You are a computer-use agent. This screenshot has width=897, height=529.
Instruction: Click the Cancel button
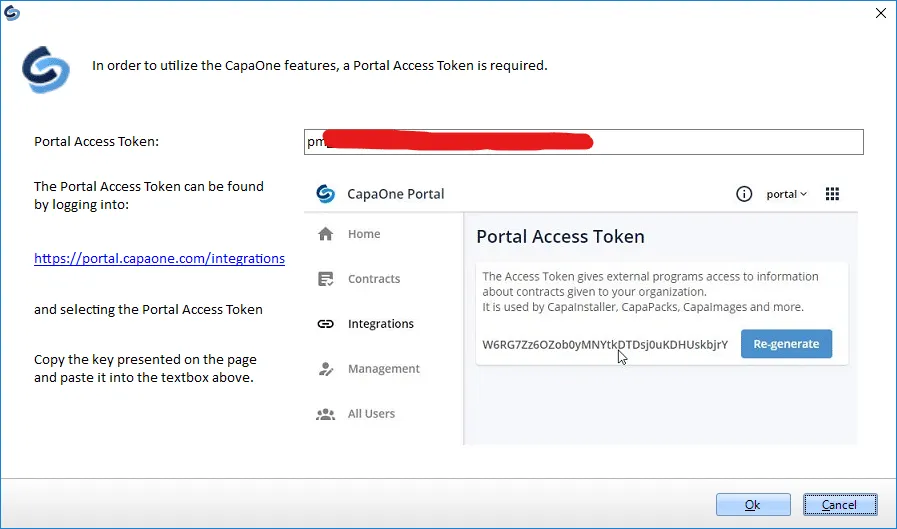840,504
